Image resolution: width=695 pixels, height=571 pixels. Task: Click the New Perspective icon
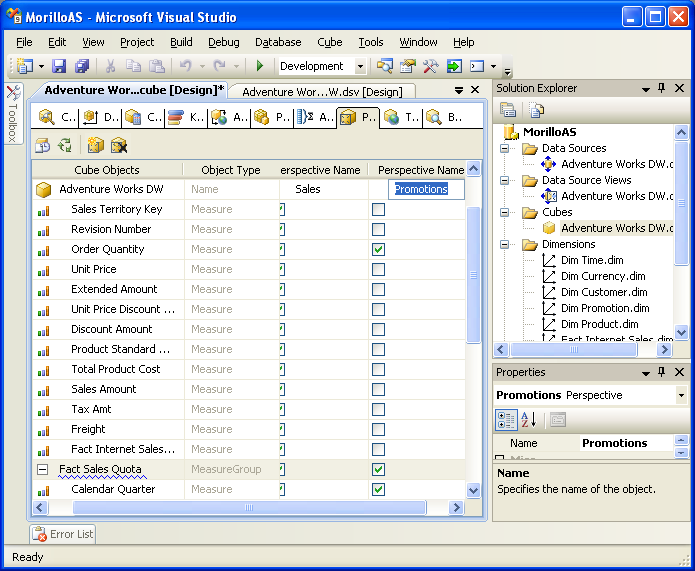pyautogui.click(x=95, y=145)
